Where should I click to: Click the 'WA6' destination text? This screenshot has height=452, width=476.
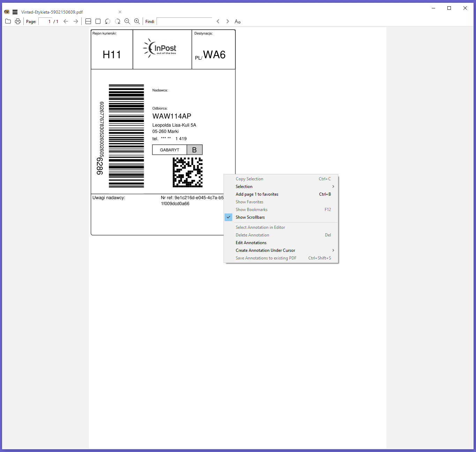(x=214, y=55)
